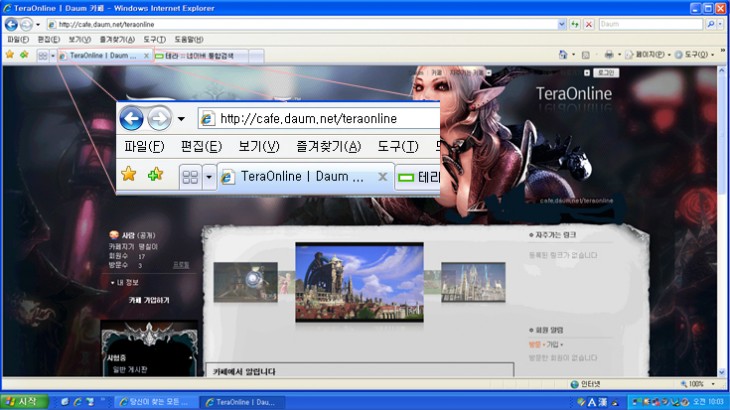
Task: Open the 도구(O) tools dropdown in command bar
Action: (x=693, y=55)
